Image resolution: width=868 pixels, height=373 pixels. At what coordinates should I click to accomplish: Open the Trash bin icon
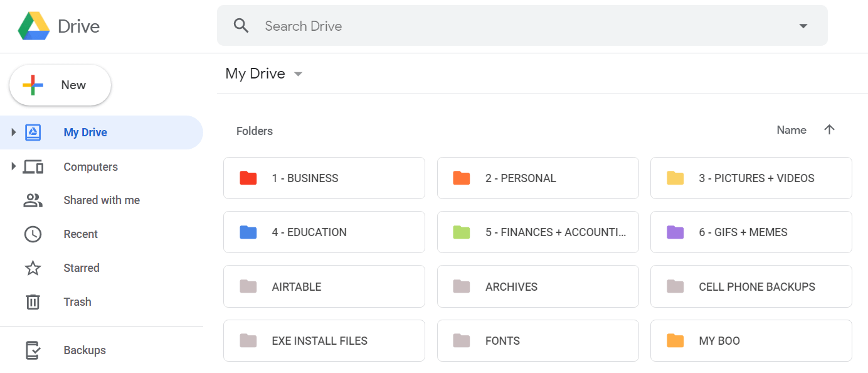[x=33, y=301]
